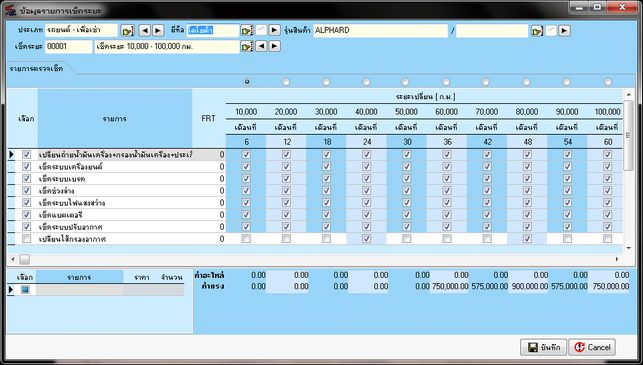The image size is (643, 365).
Task: Click the app icon in title bar
Action: (10, 11)
